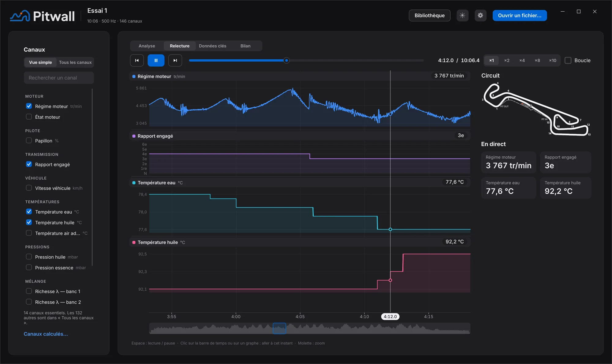The image size is (612, 364).
Task: Set playback speed to ×4
Action: point(522,61)
